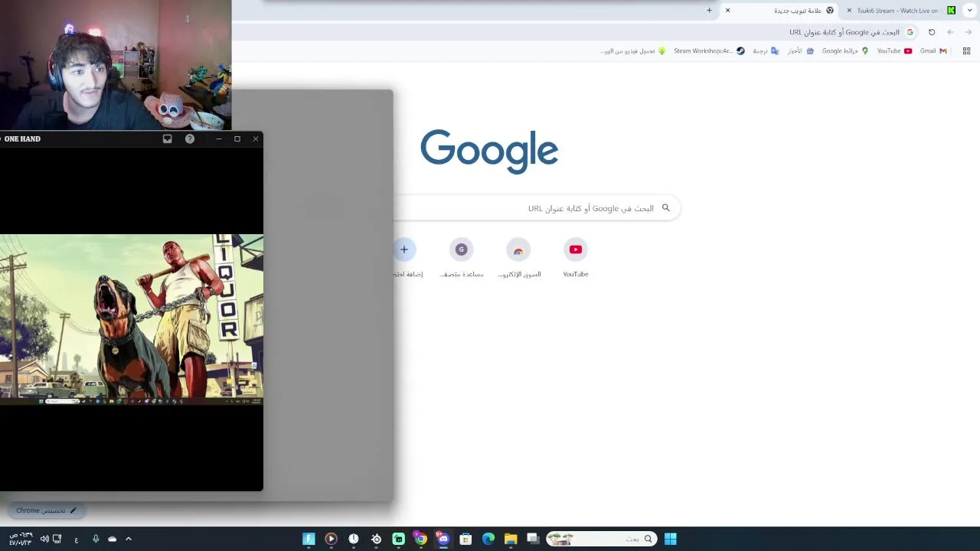Close the Tsuki6 Stream tab

click(849, 11)
